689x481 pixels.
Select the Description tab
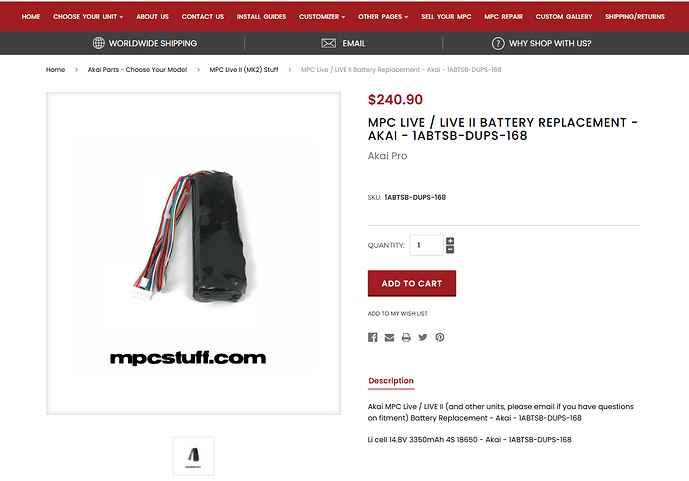coord(391,381)
